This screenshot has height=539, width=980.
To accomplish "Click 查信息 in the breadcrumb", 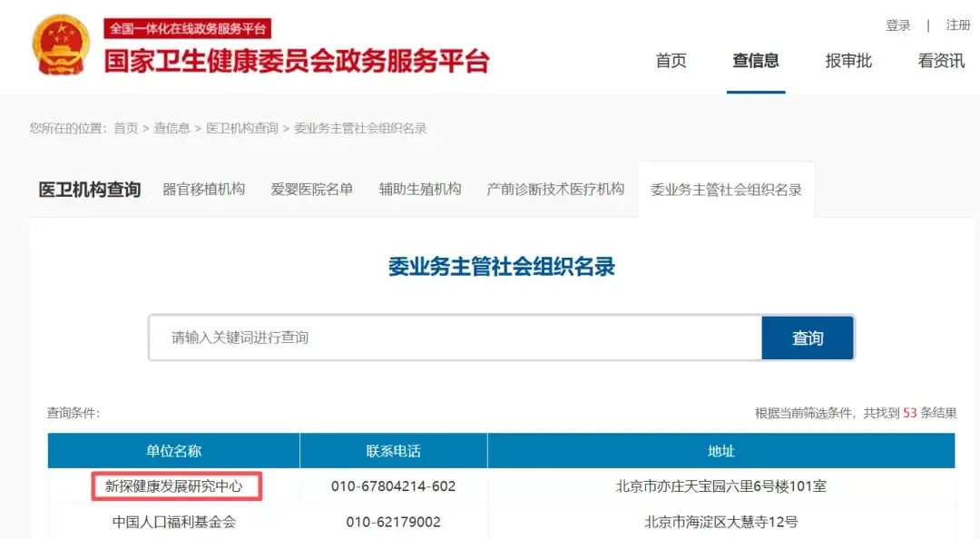I will pyautogui.click(x=171, y=128).
